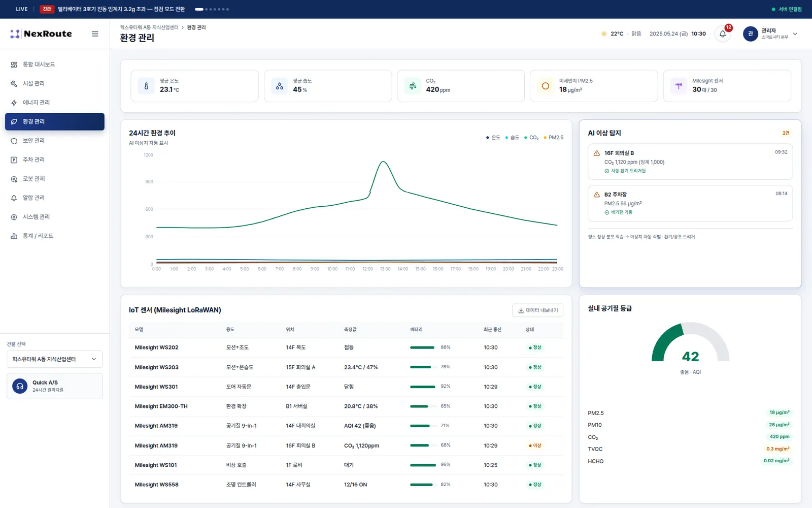812x508 pixels.
Task: Open 통계 / 리포트 in sidebar
Action: [x=55, y=236]
